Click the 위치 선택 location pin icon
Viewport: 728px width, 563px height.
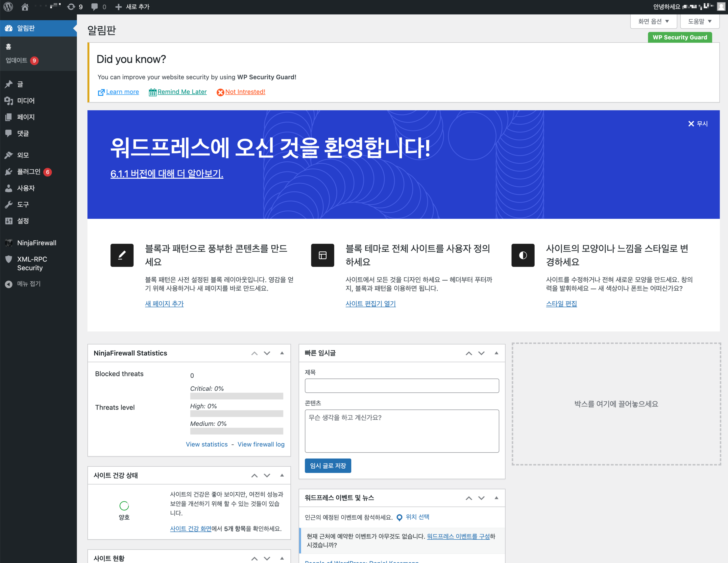[x=399, y=517]
